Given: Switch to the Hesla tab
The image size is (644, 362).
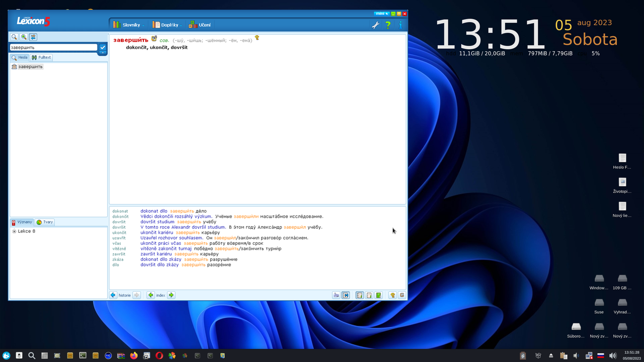Looking at the screenshot, I should coord(20,57).
